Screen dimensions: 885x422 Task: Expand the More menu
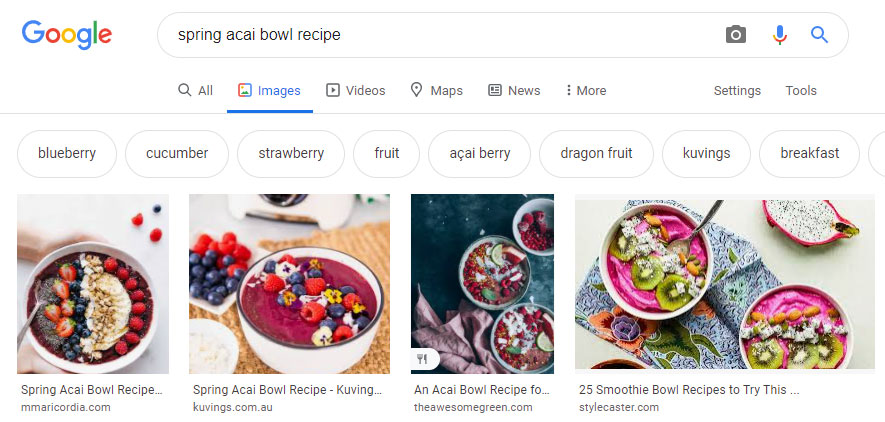585,90
